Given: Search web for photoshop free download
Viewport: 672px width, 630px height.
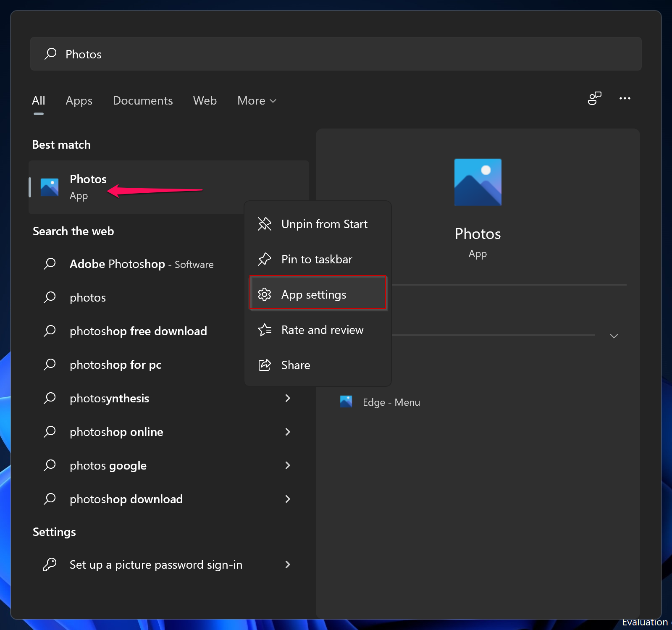Looking at the screenshot, I should pyautogui.click(x=138, y=331).
